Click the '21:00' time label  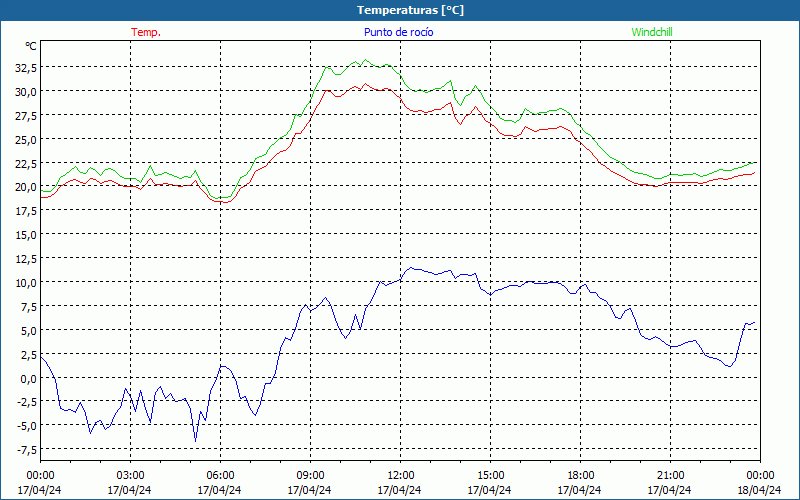[670, 475]
